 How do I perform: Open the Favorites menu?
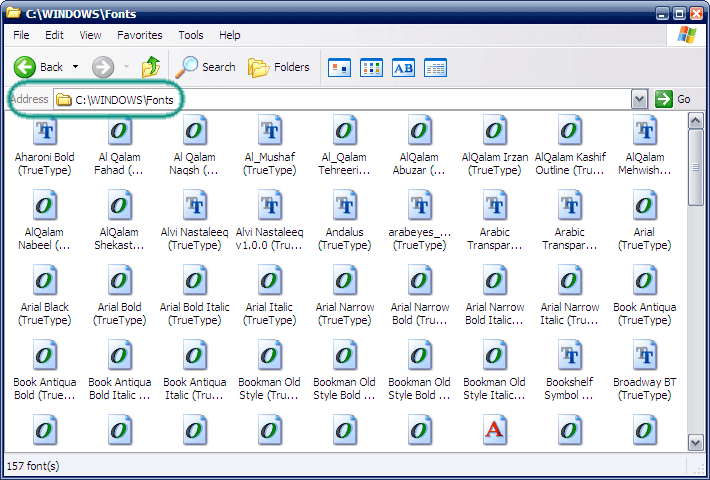coord(139,35)
